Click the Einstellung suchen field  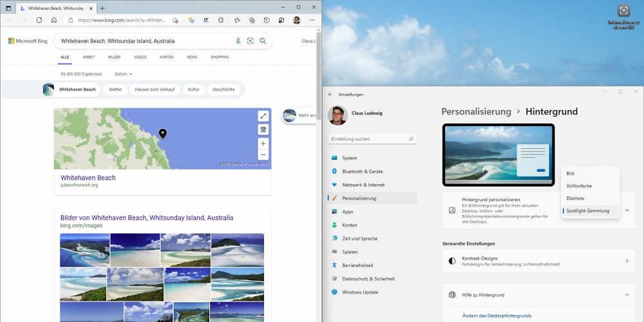[372, 139]
